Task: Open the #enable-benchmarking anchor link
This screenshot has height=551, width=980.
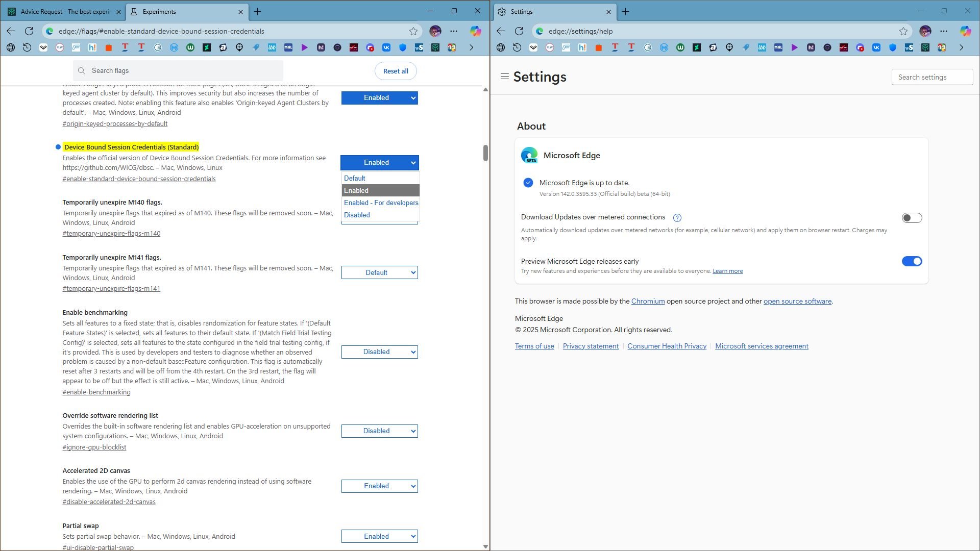Action: click(96, 392)
